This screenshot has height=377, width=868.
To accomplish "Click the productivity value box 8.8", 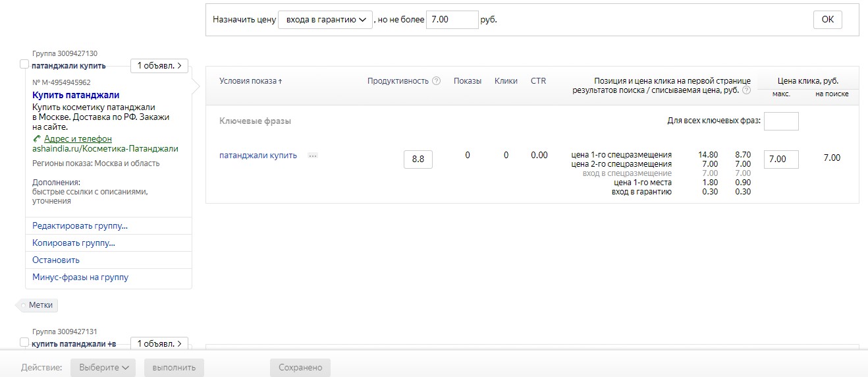I will click(x=418, y=159).
